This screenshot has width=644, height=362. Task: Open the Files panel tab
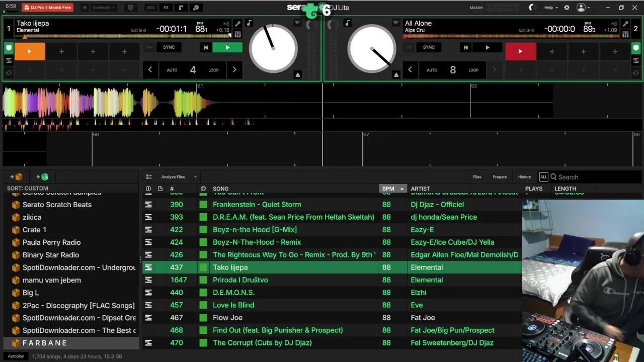click(x=477, y=177)
